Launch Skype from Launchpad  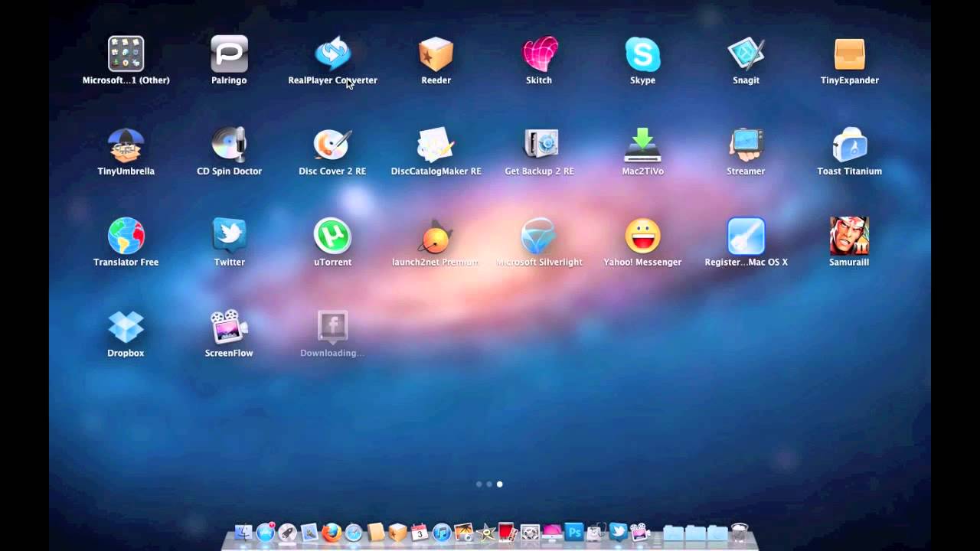[642, 54]
